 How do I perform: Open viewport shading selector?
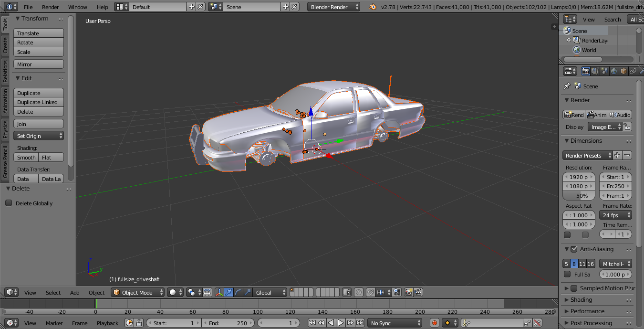point(175,292)
